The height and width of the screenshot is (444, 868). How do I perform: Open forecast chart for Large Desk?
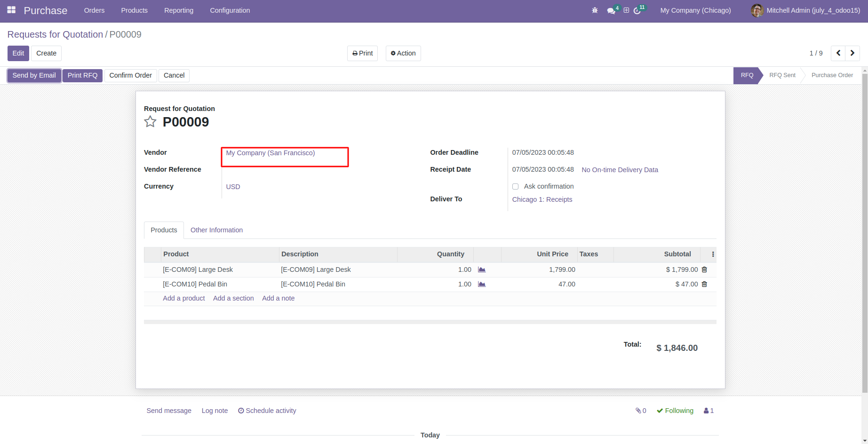click(482, 270)
